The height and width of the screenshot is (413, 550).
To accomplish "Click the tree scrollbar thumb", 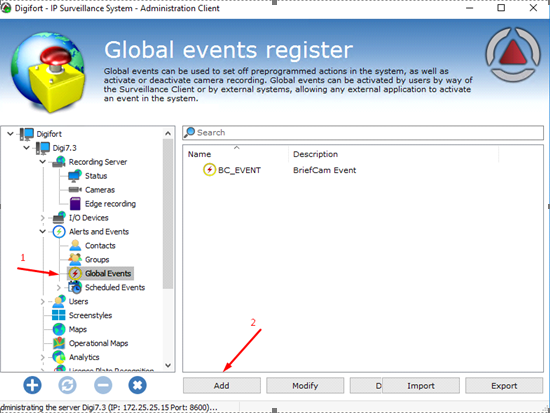I will click(x=168, y=214).
